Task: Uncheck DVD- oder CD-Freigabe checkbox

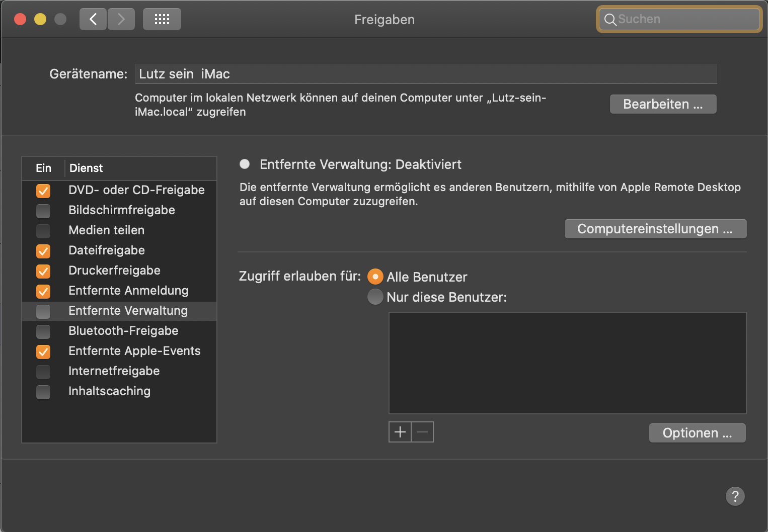Action: coord(43,191)
